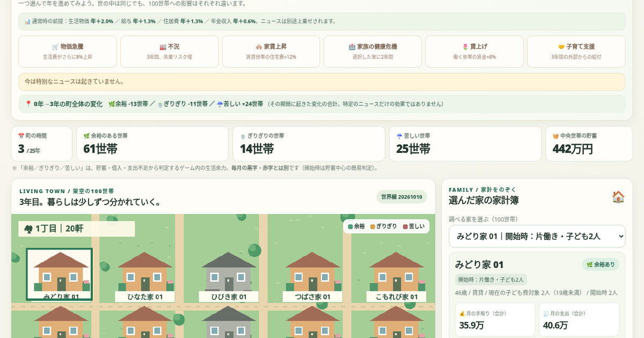This screenshot has height=338, width=644.
Task: Click the cup icon beside ぎりぎりの世帯
Action: pyautogui.click(x=243, y=136)
